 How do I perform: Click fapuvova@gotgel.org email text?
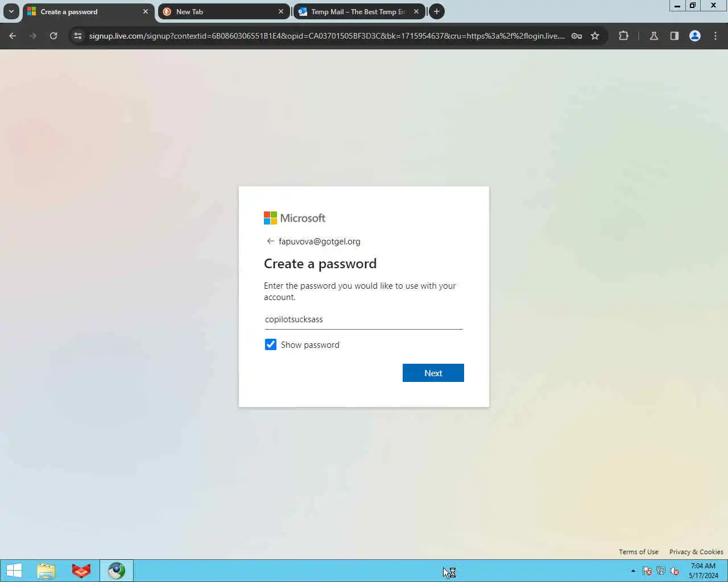click(320, 241)
